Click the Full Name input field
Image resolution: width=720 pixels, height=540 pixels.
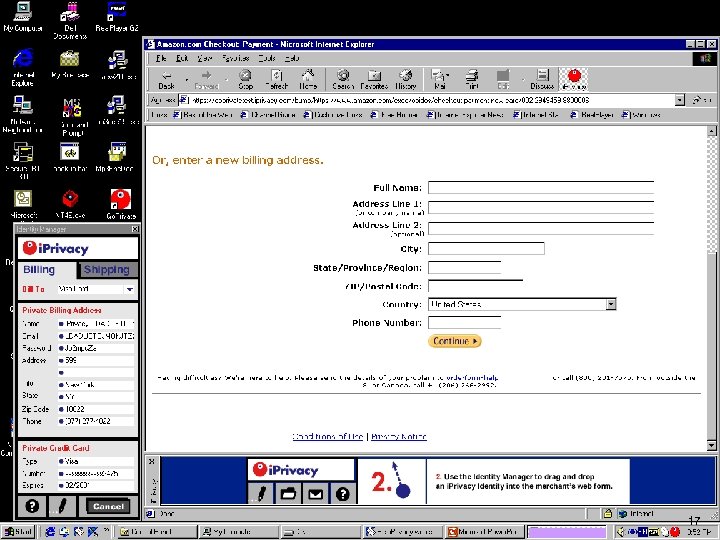click(540, 187)
